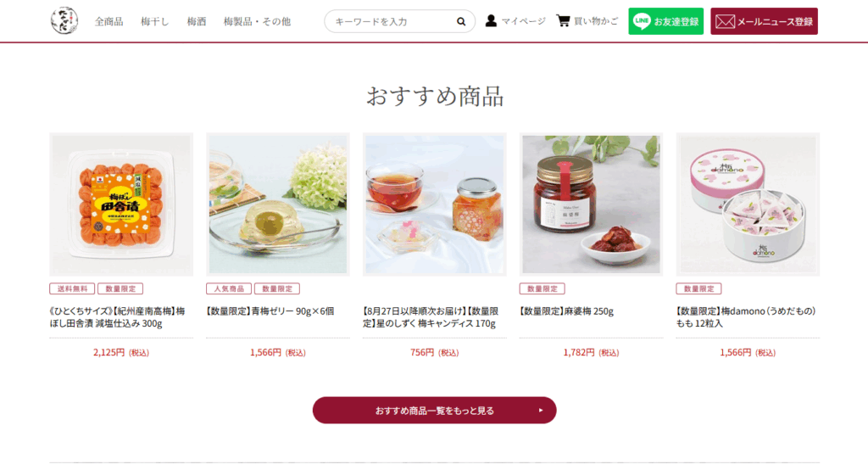Image resolution: width=868 pixels, height=470 pixels.
Task: Click the envelope mail icon
Action: pos(725,21)
